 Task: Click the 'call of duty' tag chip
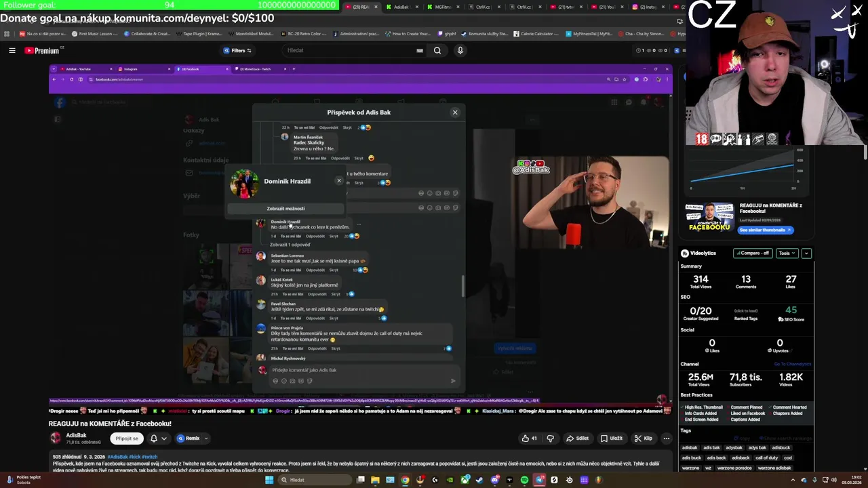tap(766, 458)
